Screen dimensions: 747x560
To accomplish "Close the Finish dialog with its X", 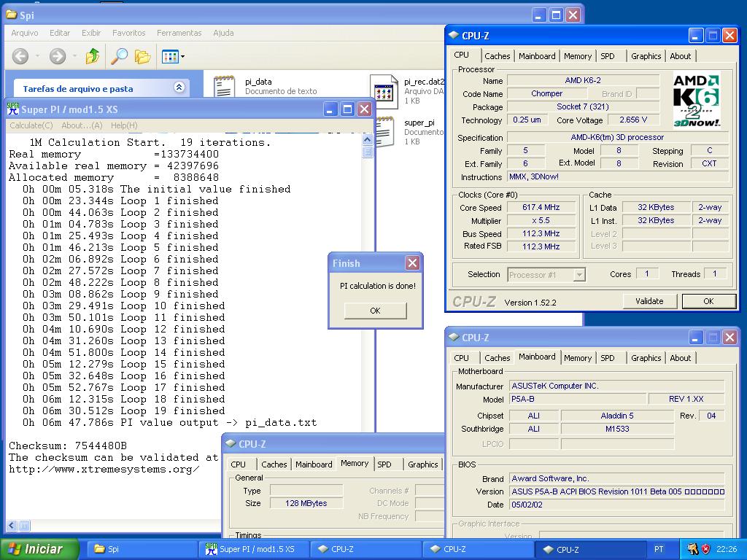I will pyautogui.click(x=413, y=262).
